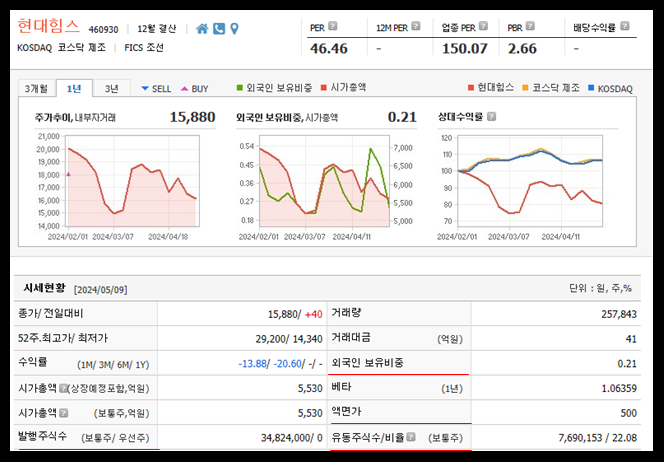Select the 1년 chart tab
The height and width of the screenshot is (464, 665).
coord(74,89)
